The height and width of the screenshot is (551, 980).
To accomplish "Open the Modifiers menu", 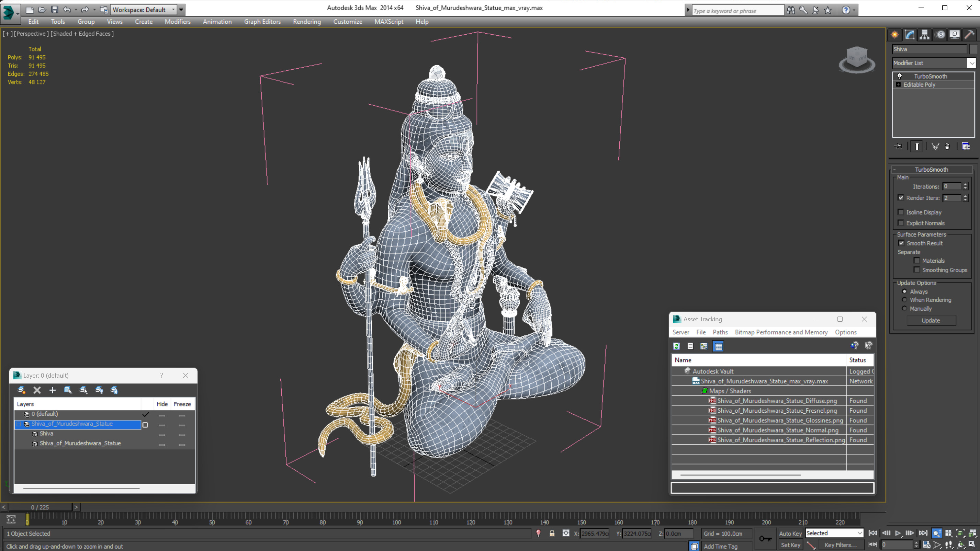I will (x=177, y=22).
